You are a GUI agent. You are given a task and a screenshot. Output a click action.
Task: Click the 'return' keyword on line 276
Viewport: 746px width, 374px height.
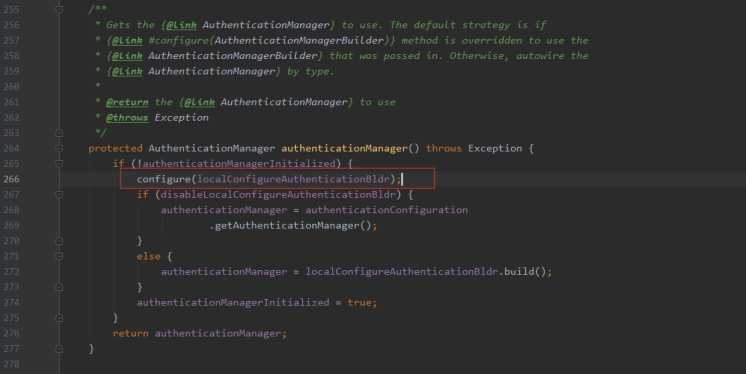coord(130,333)
